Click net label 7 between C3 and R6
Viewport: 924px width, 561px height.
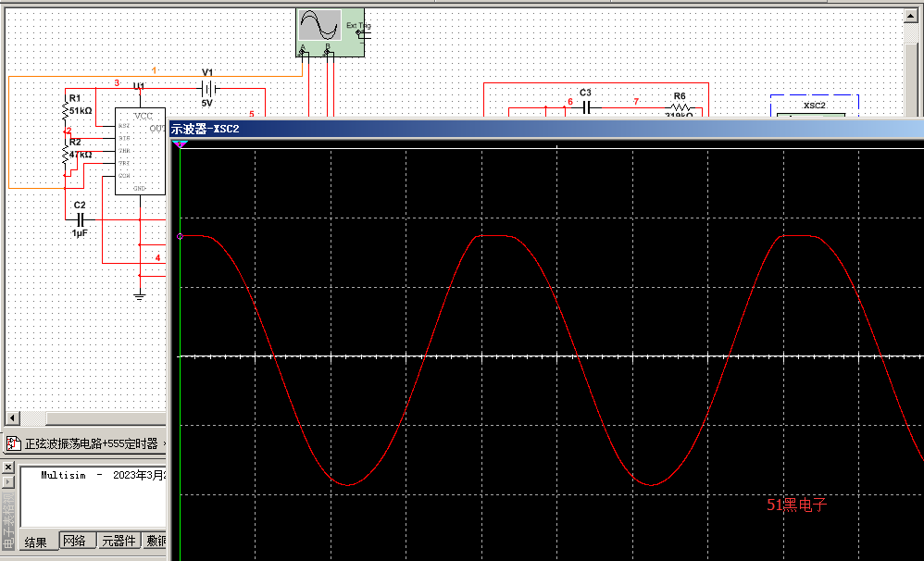click(636, 101)
